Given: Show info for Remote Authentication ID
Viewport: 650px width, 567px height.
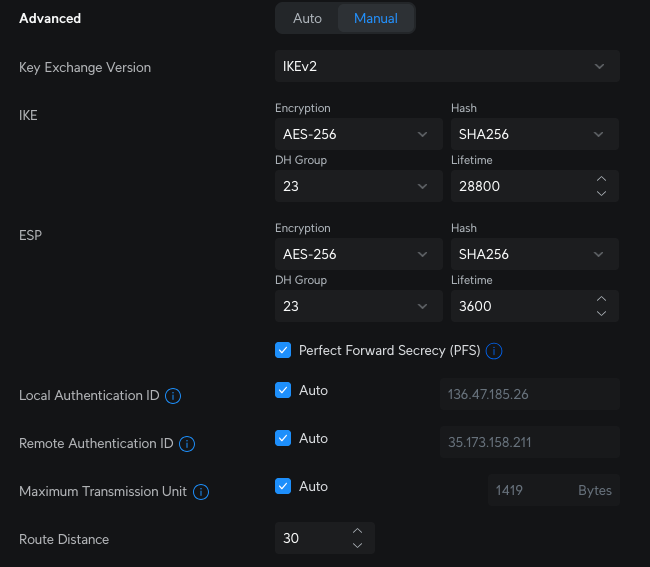Looking at the screenshot, I should coord(187,444).
